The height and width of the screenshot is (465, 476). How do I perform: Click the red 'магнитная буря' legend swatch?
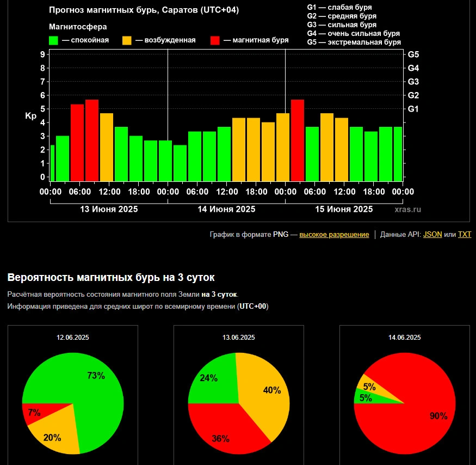pos(215,40)
